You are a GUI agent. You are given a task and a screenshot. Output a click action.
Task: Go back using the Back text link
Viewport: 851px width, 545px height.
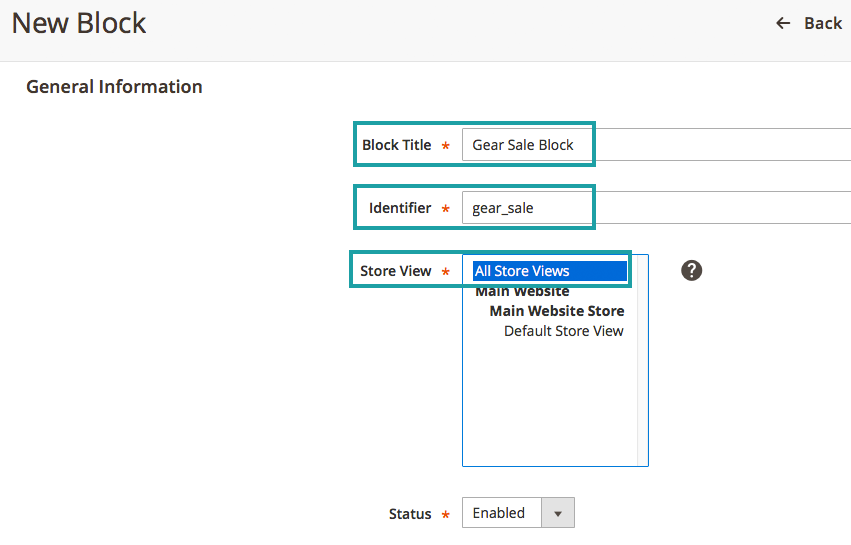tap(823, 23)
